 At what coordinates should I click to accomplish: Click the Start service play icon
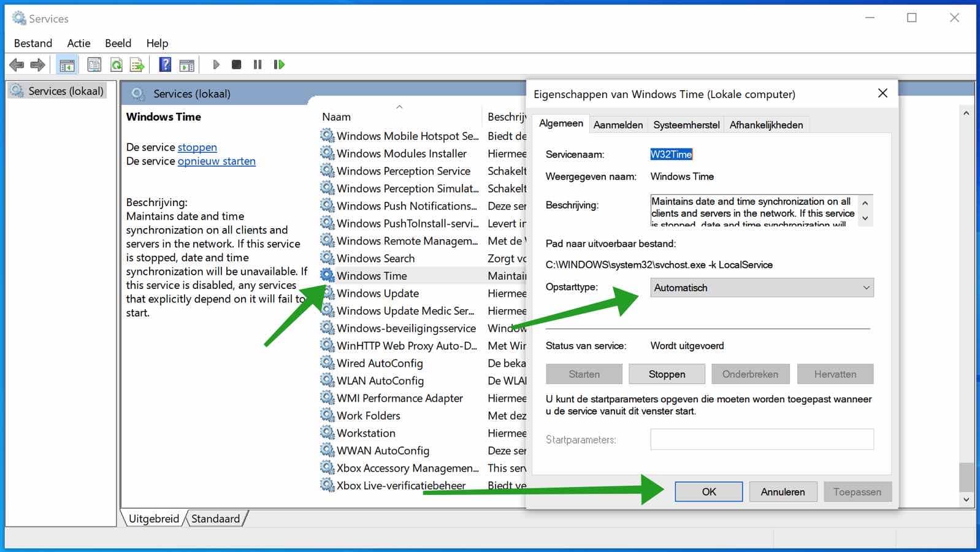tap(216, 64)
